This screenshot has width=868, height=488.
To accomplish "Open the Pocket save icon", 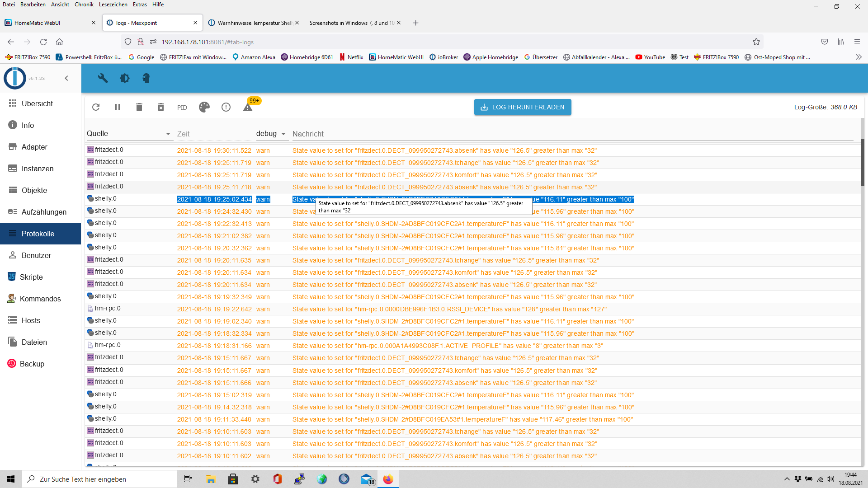I will click(825, 42).
